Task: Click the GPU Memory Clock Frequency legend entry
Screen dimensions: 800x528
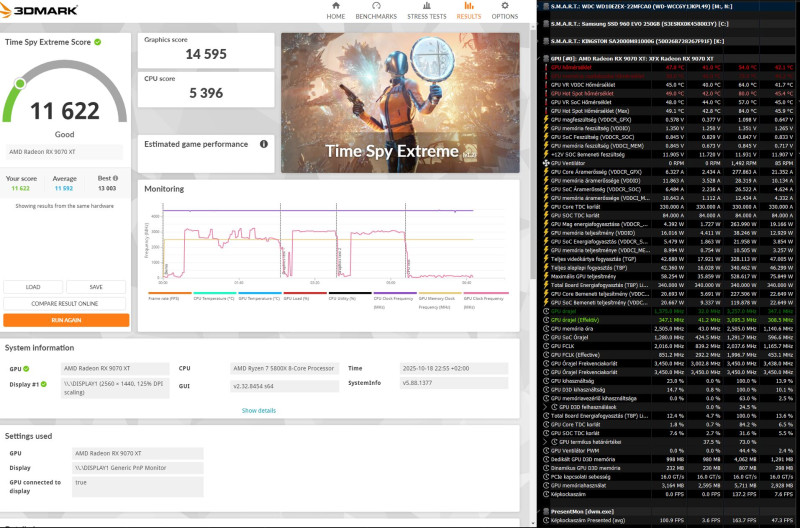Action: pos(440,300)
